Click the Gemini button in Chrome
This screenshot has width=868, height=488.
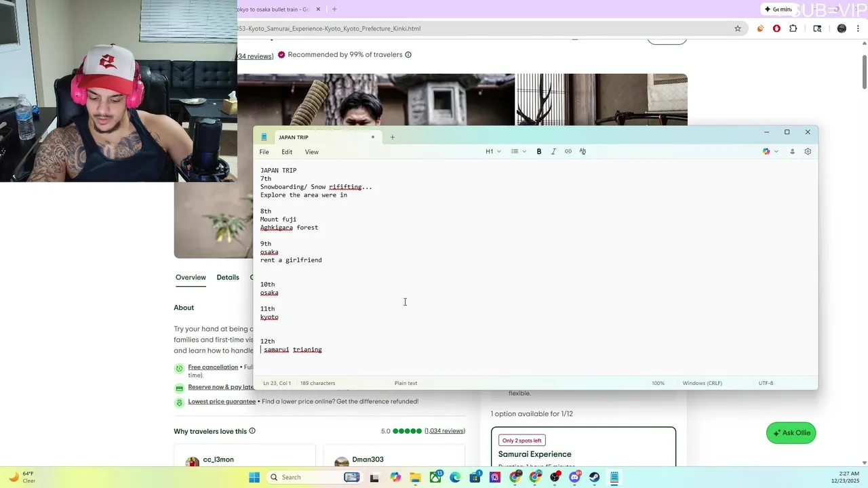coord(777,9)
